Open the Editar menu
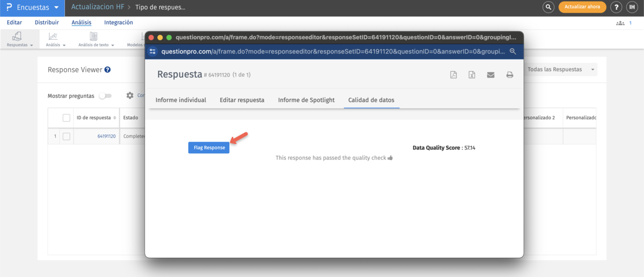Image resolution: width=644 pixels, height=277 pixels. (14, 23)
